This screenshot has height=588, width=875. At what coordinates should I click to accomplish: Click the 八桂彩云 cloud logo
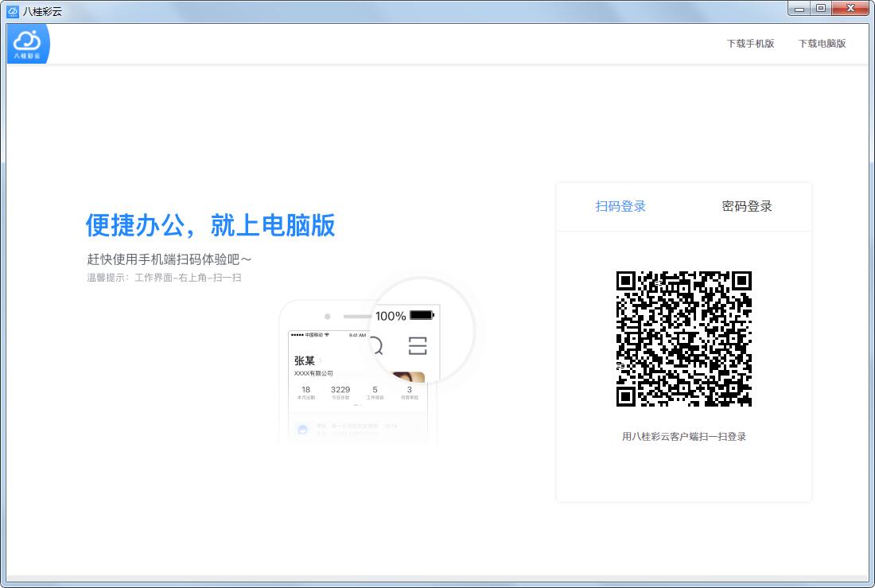(27, 42)
